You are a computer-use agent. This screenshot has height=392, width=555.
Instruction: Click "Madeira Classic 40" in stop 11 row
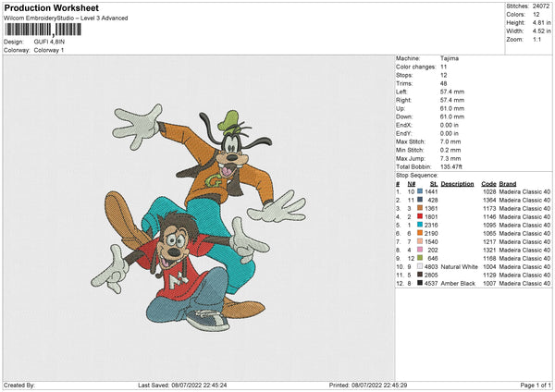524,275
